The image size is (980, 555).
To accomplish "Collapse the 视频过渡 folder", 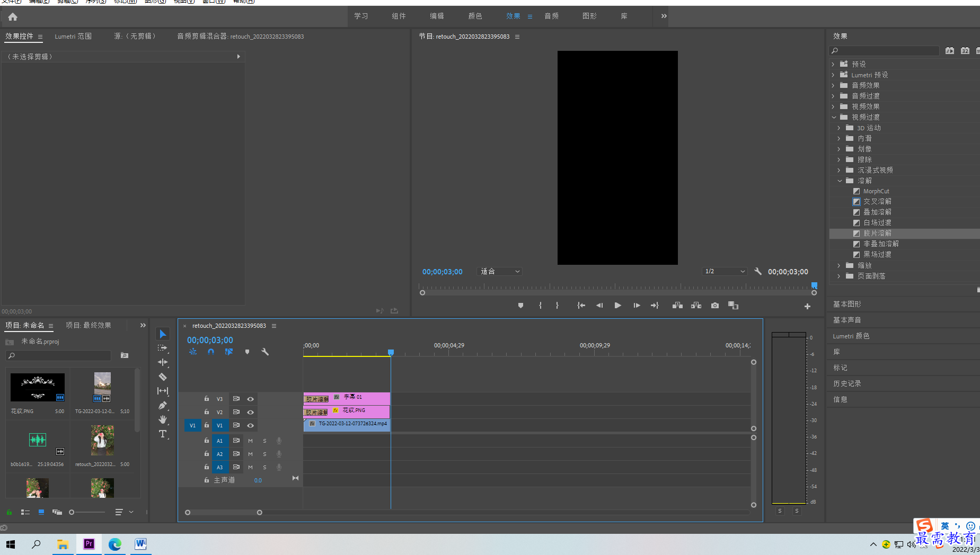I will 834,117.
